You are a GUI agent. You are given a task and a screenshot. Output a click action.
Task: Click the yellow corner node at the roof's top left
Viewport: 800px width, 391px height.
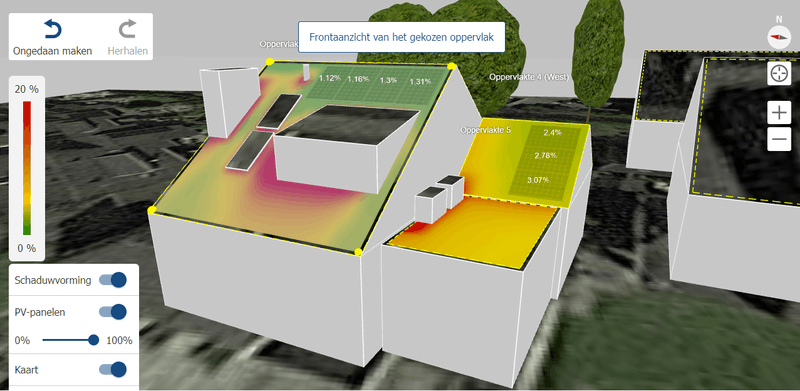click(270, 61)
